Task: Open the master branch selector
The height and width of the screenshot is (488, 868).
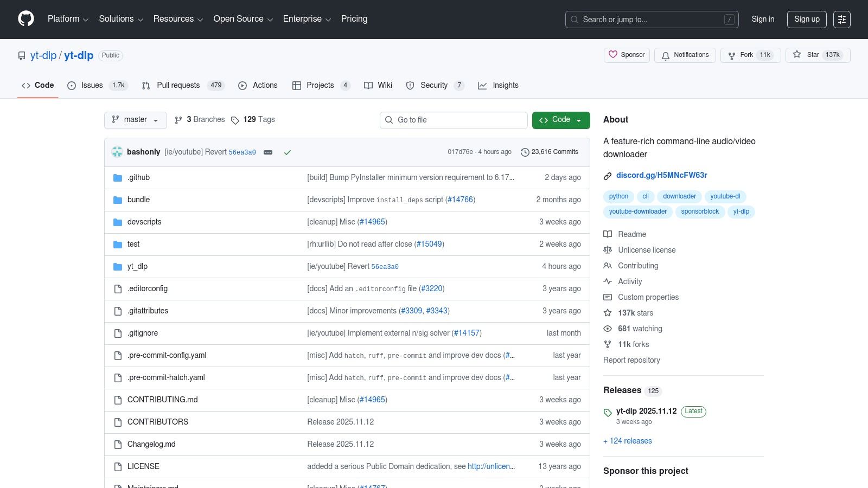Action: tap(135, 120)
